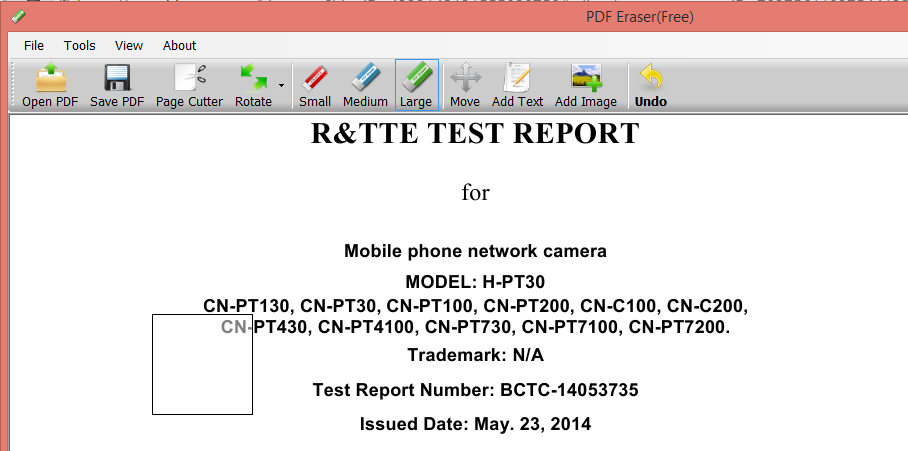Activate the Move tool
This screenshot has height=451, width=908.
click(465, 85)
